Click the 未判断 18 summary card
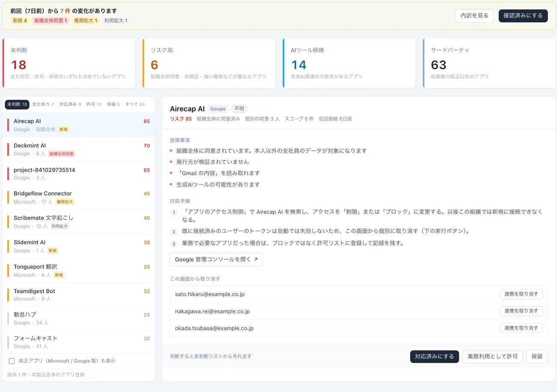The image size is (557, 392). [69, 63]
